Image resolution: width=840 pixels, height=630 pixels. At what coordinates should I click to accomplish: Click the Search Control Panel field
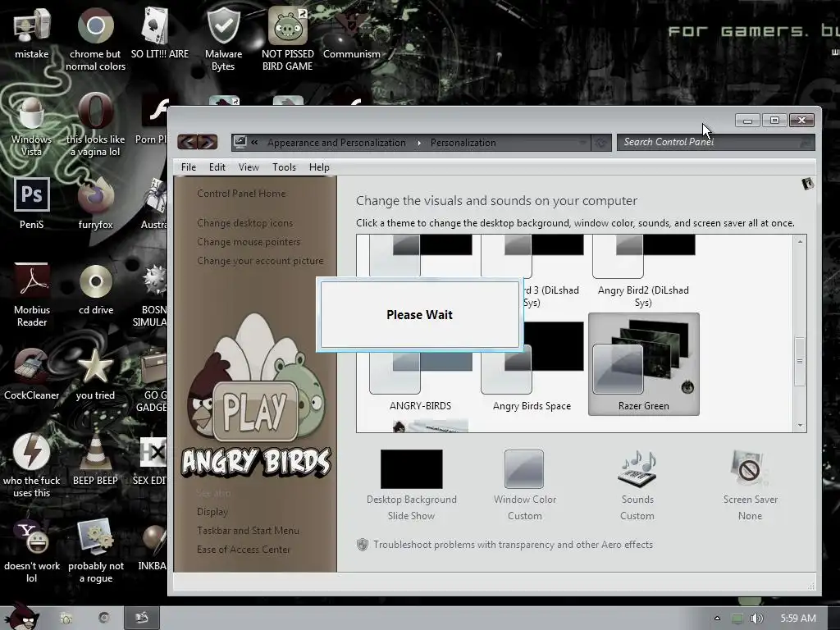(x=715, y=142)
